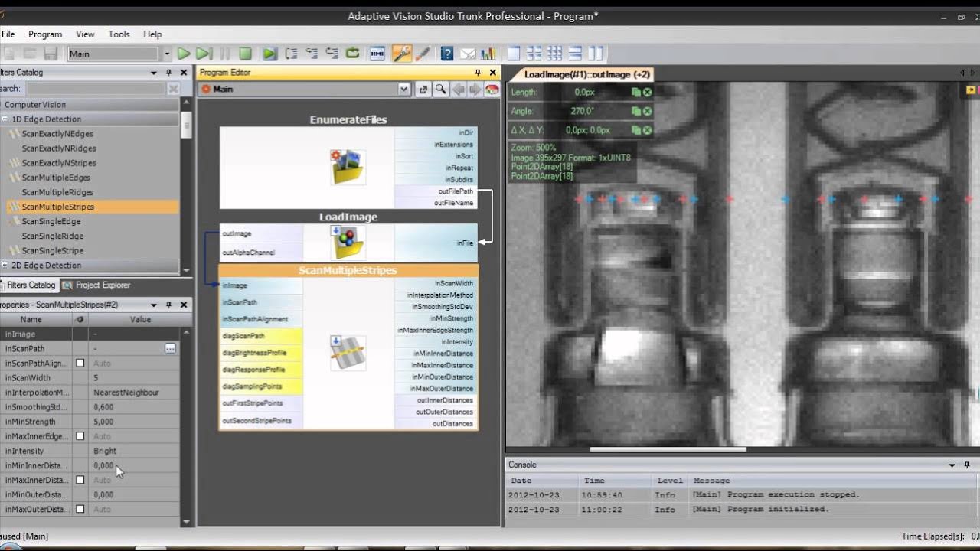
Task: Open the Filters Catalog panel options arrow
Action: (x=154, y=73)
